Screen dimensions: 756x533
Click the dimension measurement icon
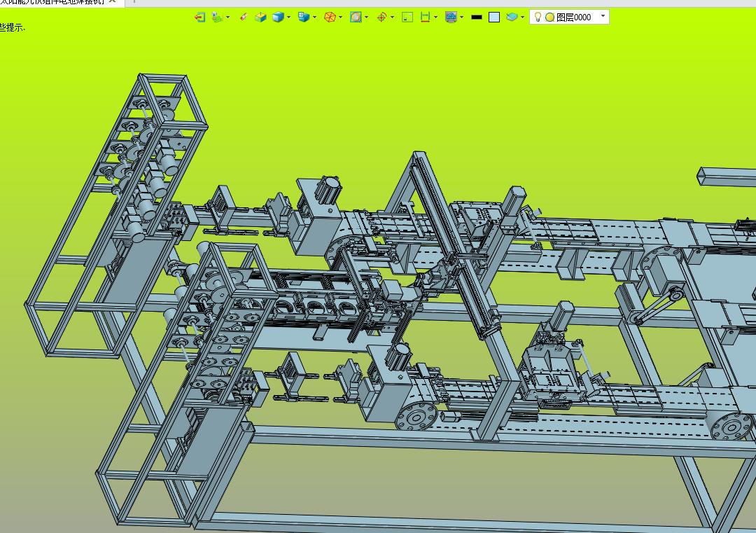[x=425, y=18]
